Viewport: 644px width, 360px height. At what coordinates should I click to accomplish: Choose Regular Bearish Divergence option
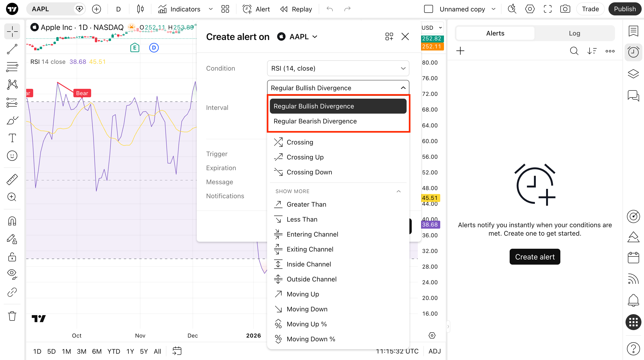(x=315, y=121)
